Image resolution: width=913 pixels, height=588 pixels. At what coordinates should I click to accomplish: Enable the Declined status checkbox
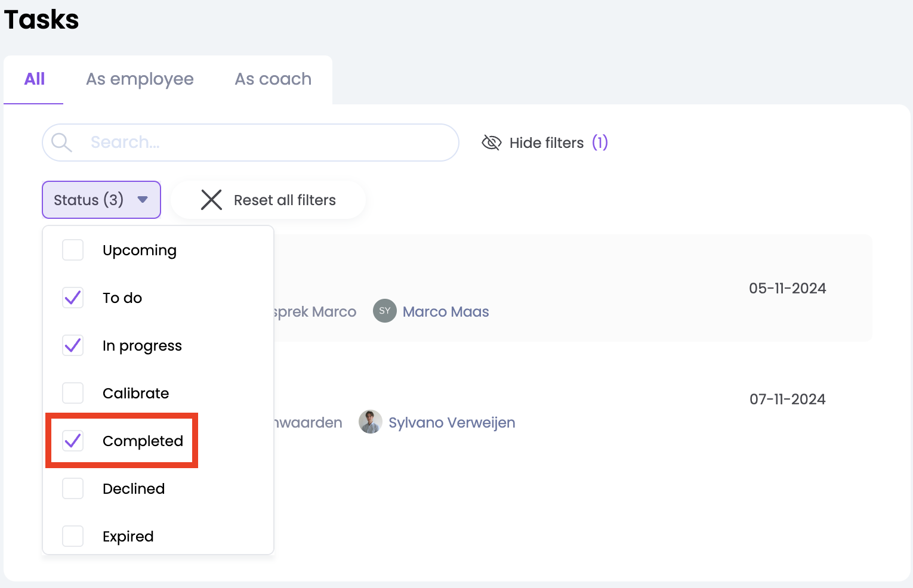pos(73,488)
